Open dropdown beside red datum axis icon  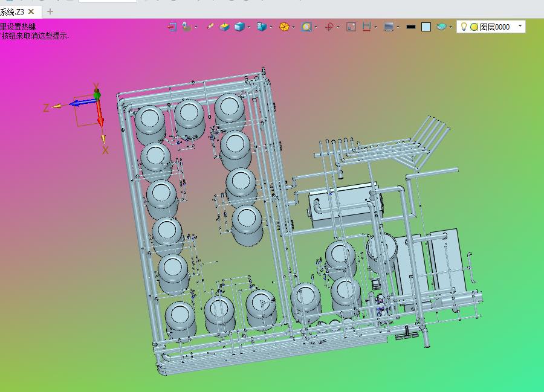pyautogui.click(x=338, y=27)
